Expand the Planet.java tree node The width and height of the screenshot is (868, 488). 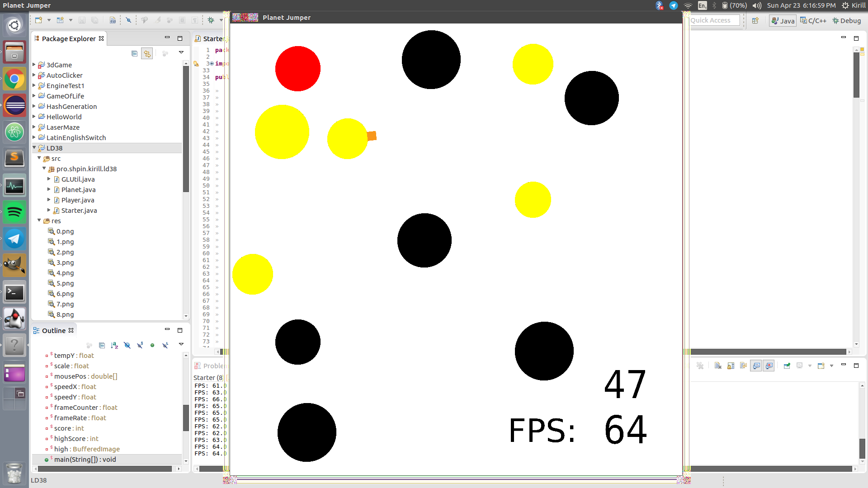click(x=49, y=189)
